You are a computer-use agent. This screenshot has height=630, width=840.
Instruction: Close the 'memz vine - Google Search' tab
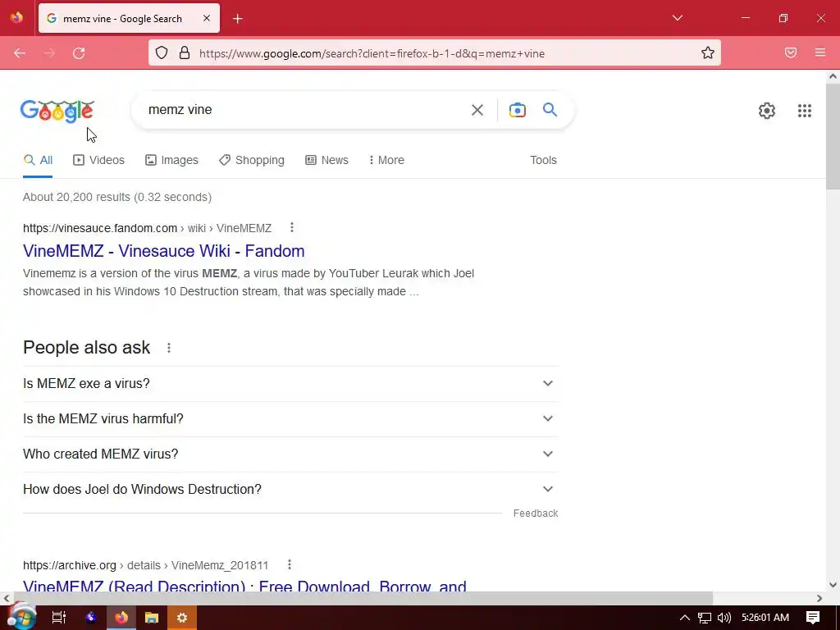click(x=207, y=18)
